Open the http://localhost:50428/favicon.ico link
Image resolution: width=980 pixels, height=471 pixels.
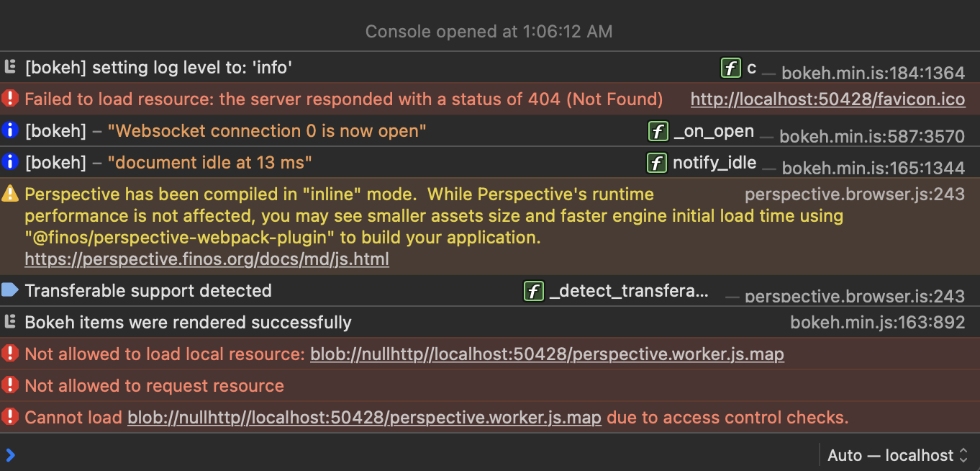(827, 99)
